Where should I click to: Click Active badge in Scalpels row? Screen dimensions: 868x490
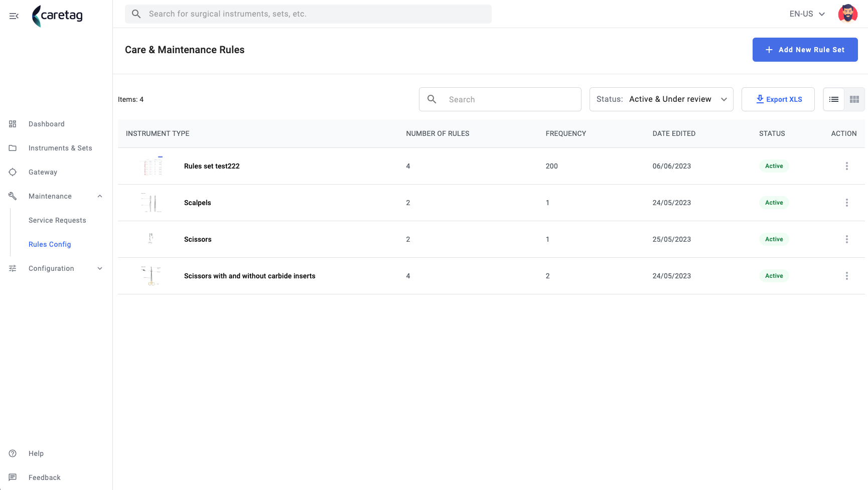pos(774,203)
